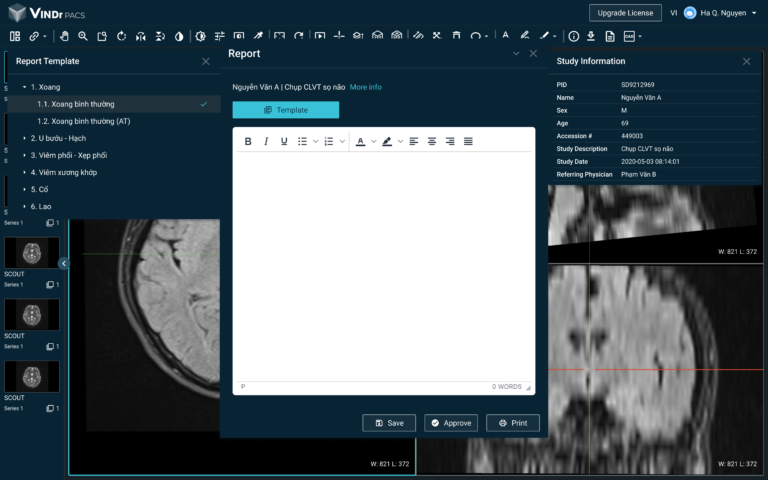Toggle Bold formatting in report editor
This screenshot has height=480, width=768.
coord(248,142)
